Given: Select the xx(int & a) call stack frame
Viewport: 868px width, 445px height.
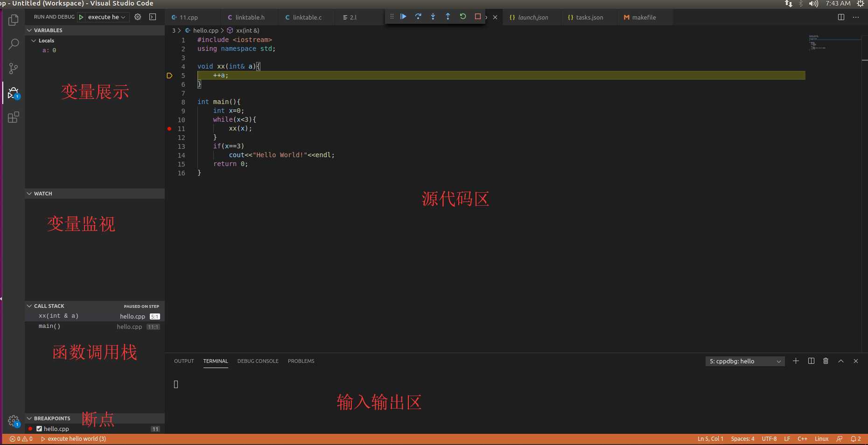Looking at the screenshot, I should click(x=95, y=316).
